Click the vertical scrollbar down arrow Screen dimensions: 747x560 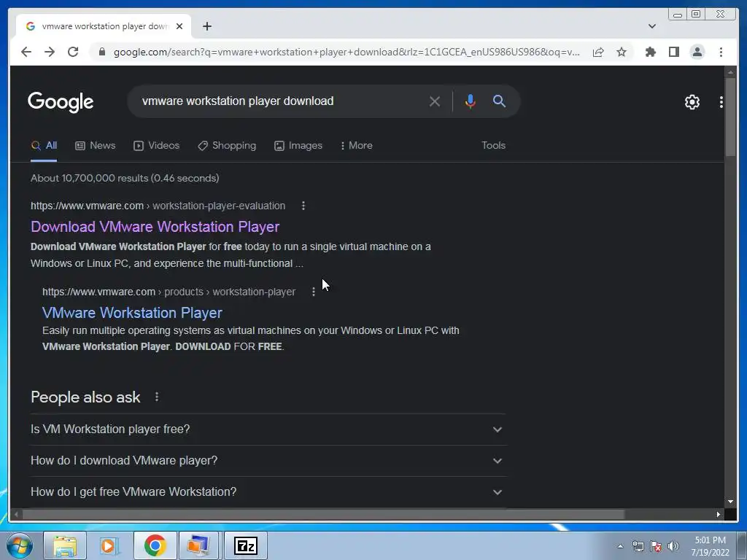pos(730,502)
